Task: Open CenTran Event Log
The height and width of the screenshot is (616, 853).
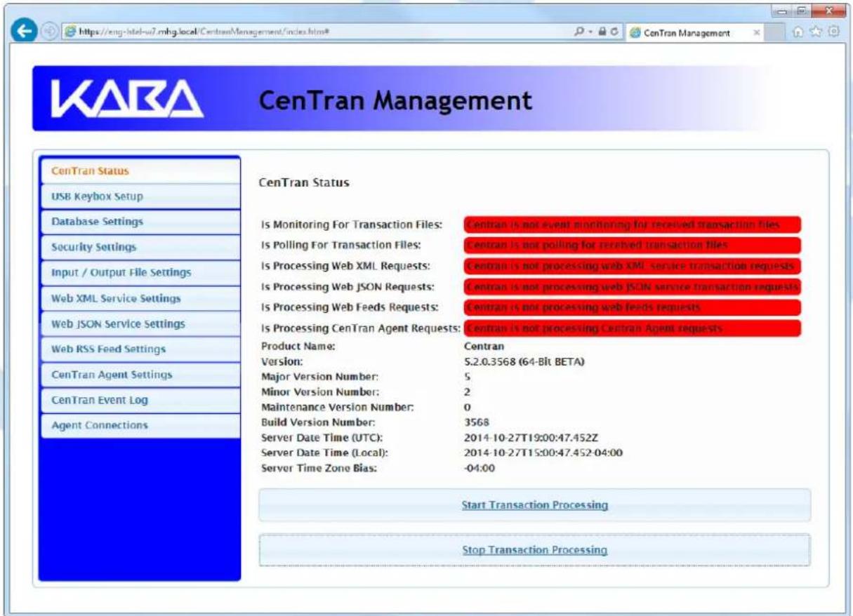Action: coord(140,400)
